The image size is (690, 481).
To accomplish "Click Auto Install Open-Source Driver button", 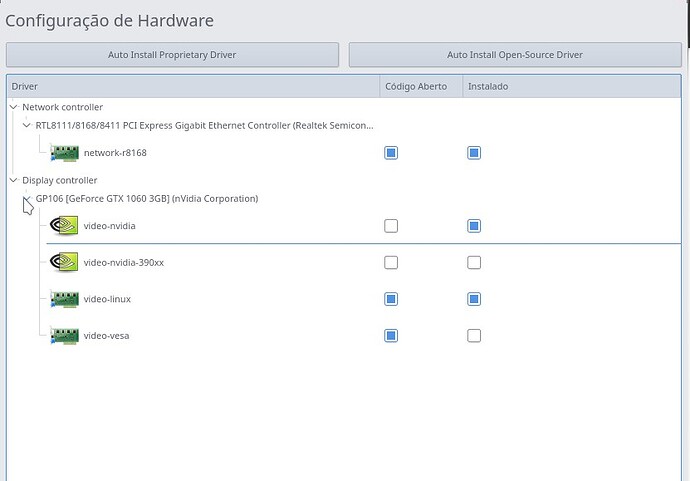I will [x=514, y=55].
